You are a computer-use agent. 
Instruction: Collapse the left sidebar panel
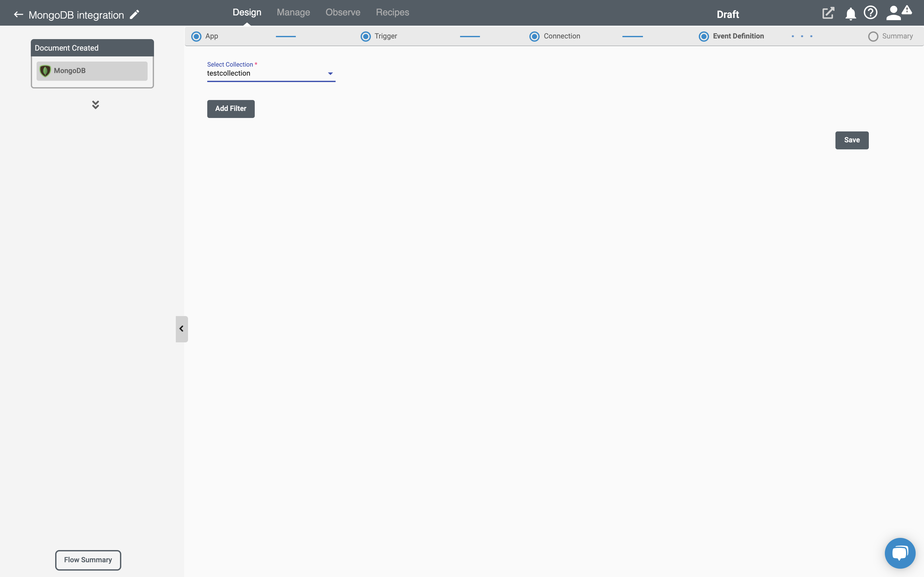[182, 328]
